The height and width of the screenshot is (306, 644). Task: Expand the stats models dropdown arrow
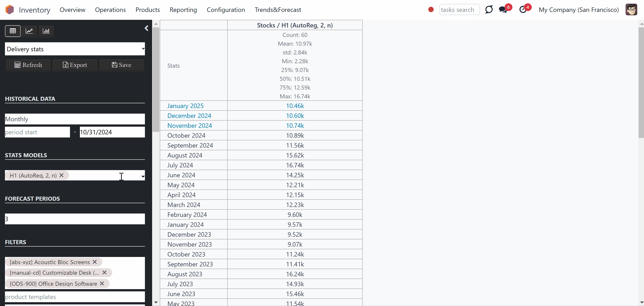tap(143, 176)
